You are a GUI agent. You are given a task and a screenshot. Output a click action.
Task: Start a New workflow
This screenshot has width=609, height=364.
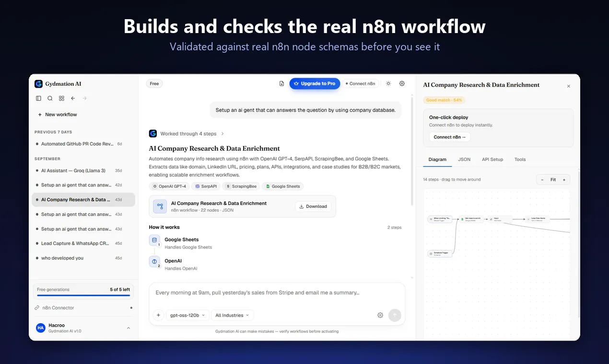(x=57, y=114)
